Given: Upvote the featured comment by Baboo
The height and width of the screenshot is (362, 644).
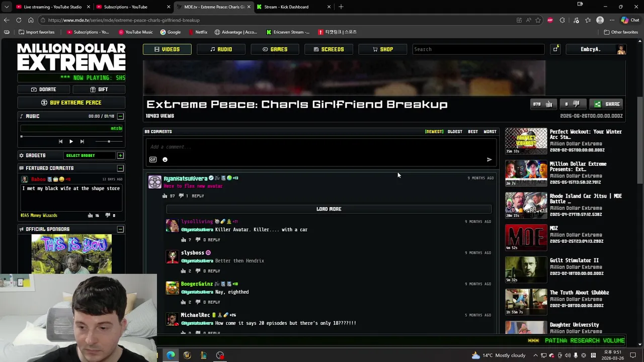Looking at the screenshot, I should tap(90, 216).
